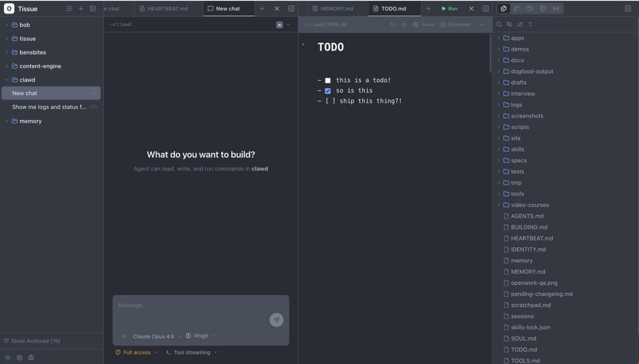This screenshot has height=364, width=639.
Task: Open the history clock panel icon
Action: [x=530, y=9]
